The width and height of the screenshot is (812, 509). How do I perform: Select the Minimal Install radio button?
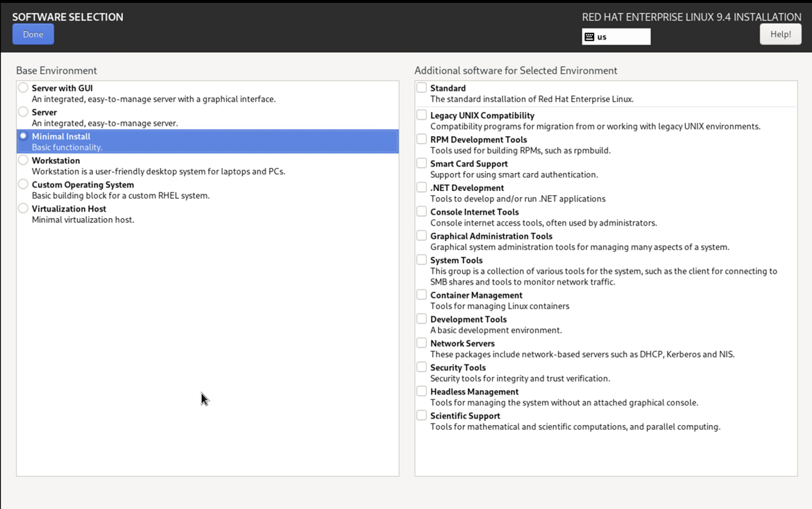tap(24, 136)
